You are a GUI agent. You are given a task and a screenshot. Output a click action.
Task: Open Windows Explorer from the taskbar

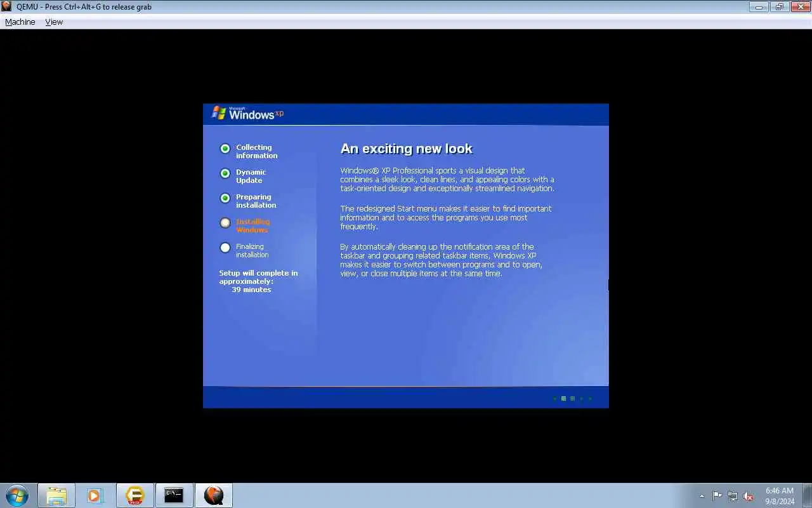point(56,495)
